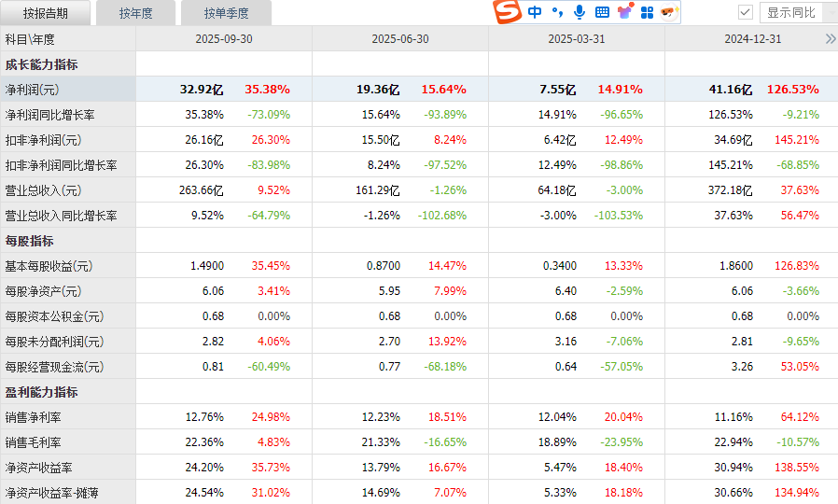This screenshot has height=504, width=838.
Task: Click the 每股指标 section header
Action: tap(30, 241)
